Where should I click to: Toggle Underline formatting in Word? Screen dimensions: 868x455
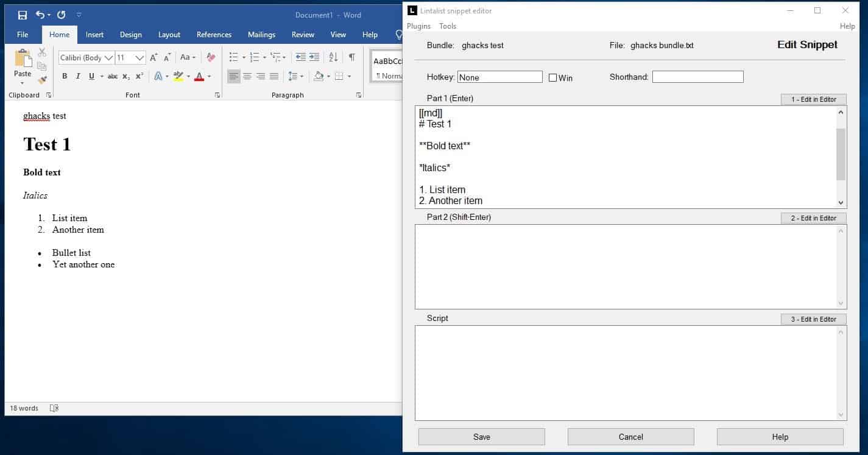click(x=92, y=76)
